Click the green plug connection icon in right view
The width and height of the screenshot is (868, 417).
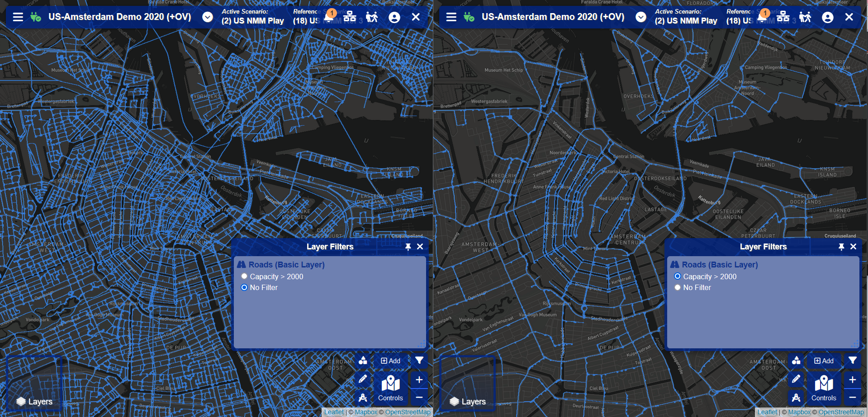pos(469,17)
